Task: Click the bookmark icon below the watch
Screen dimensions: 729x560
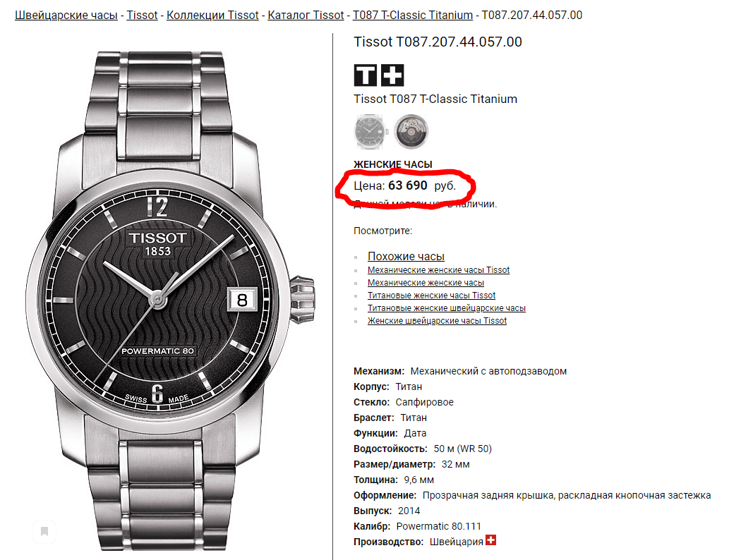Action: tap(44, 531)
